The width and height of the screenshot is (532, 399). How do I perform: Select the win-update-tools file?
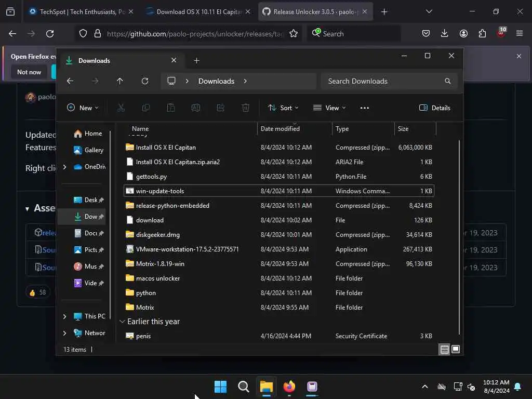tap(279, 191)
